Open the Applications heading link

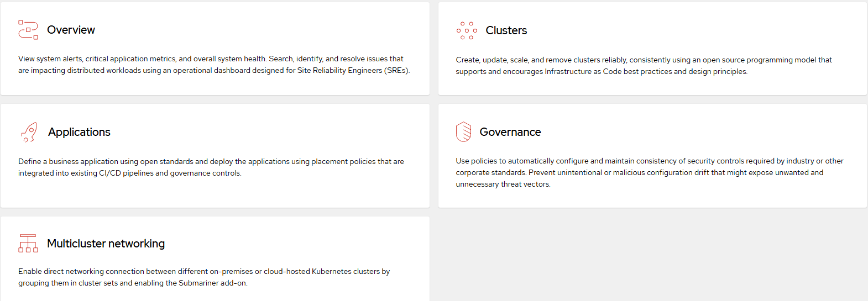tap(79, 132)
